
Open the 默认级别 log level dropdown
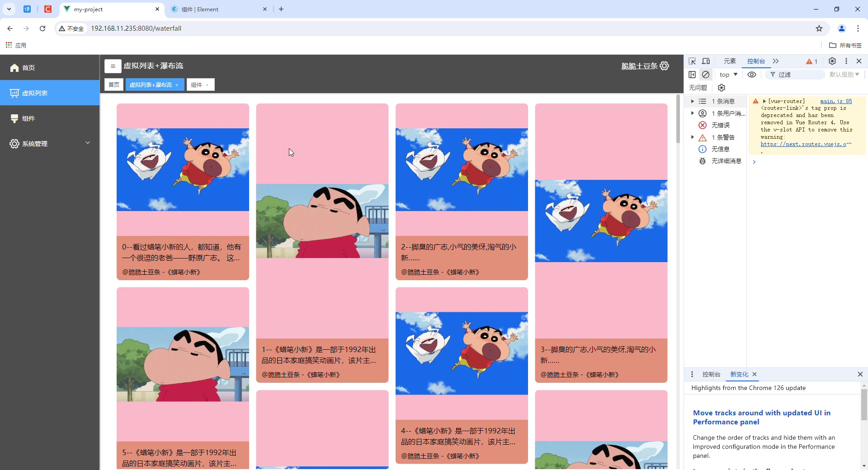tap(844, 75)
